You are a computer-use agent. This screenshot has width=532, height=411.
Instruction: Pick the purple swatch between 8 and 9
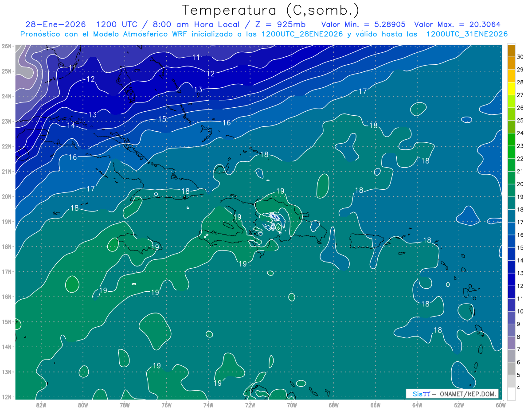pyautogui.click(x=511, y=330)
